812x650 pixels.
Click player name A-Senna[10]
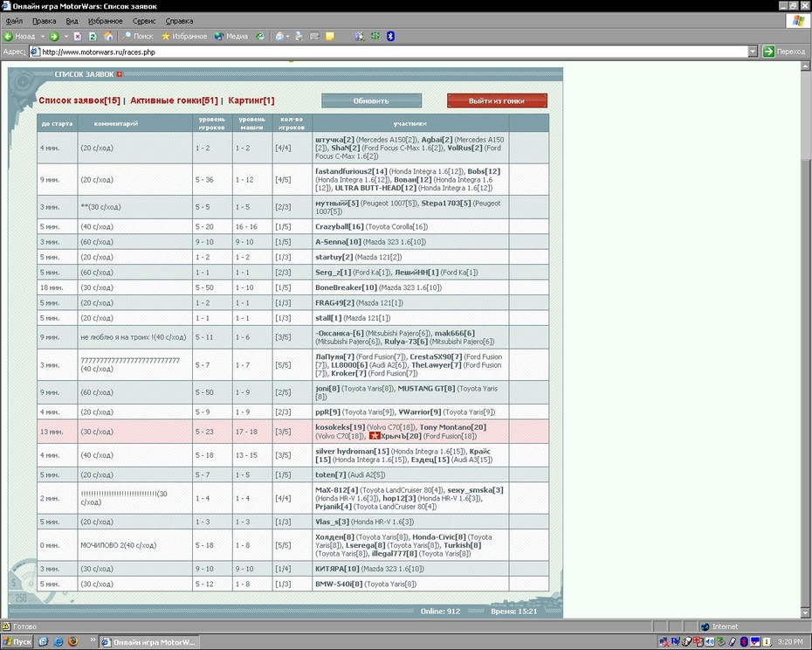(x=338, y=241)
